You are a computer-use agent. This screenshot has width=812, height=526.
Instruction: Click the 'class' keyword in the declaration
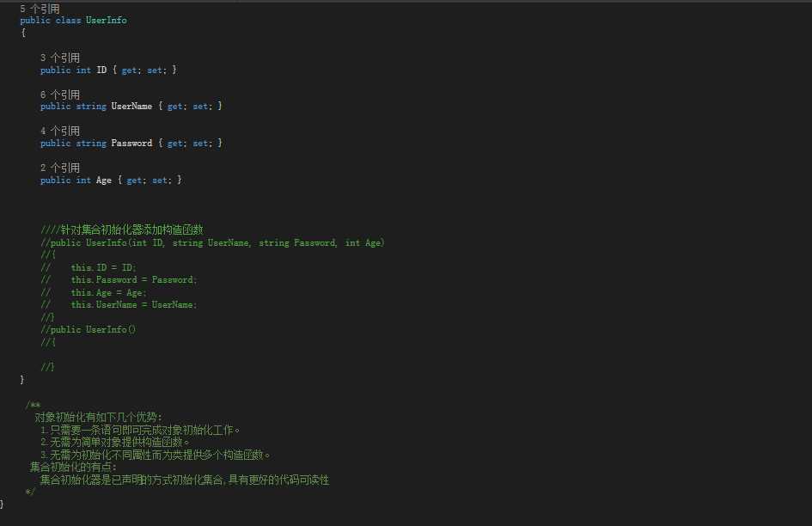69,21
